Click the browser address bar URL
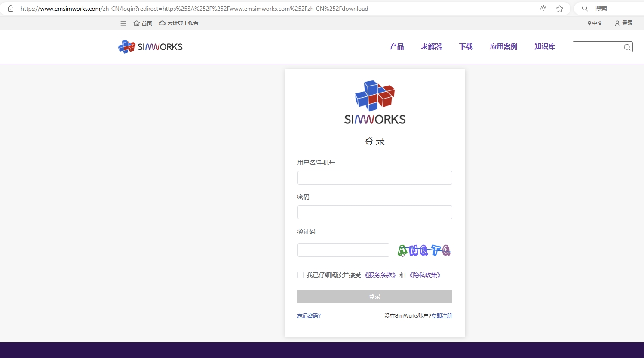Image resolution: width=644 pixels, height=358 pixels. click(x=194, y=9)
